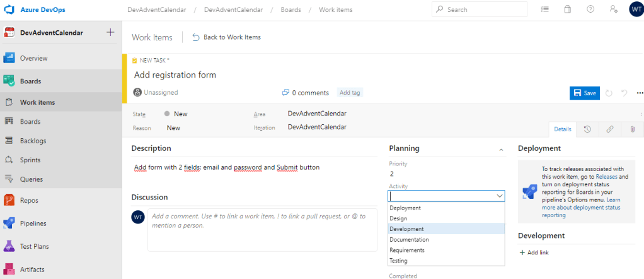This screenshot has height=279, width=644.
Task: Open the work list icon in header
Action: (544, 9)
